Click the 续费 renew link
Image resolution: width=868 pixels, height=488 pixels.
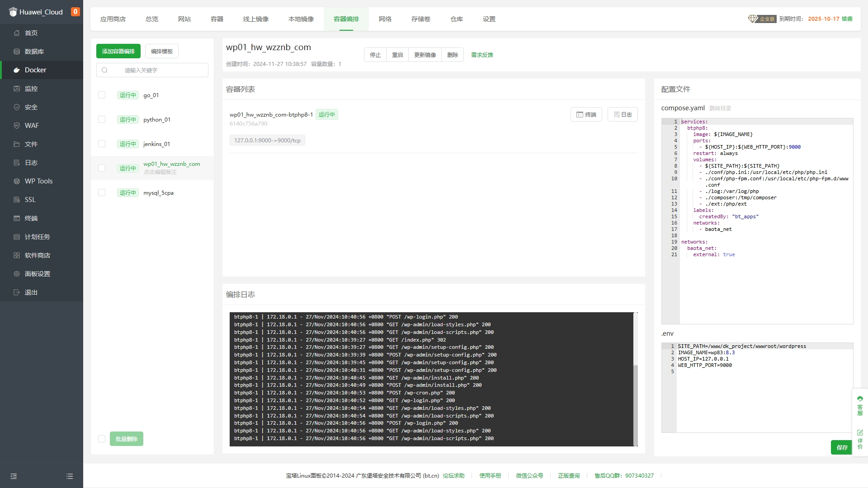pos(847,19)
